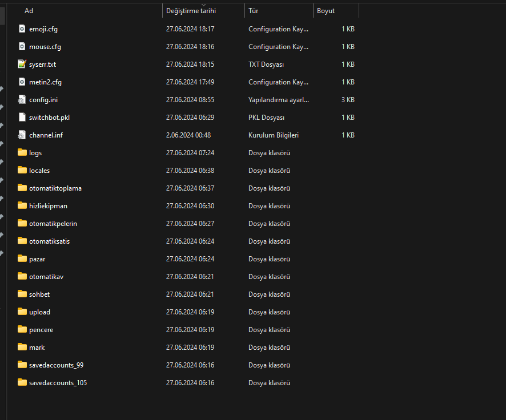Click type TXT Dosyası of syserr.txt
The height and width of the screenshot is (420, 506).
click(x=266, y=64)
